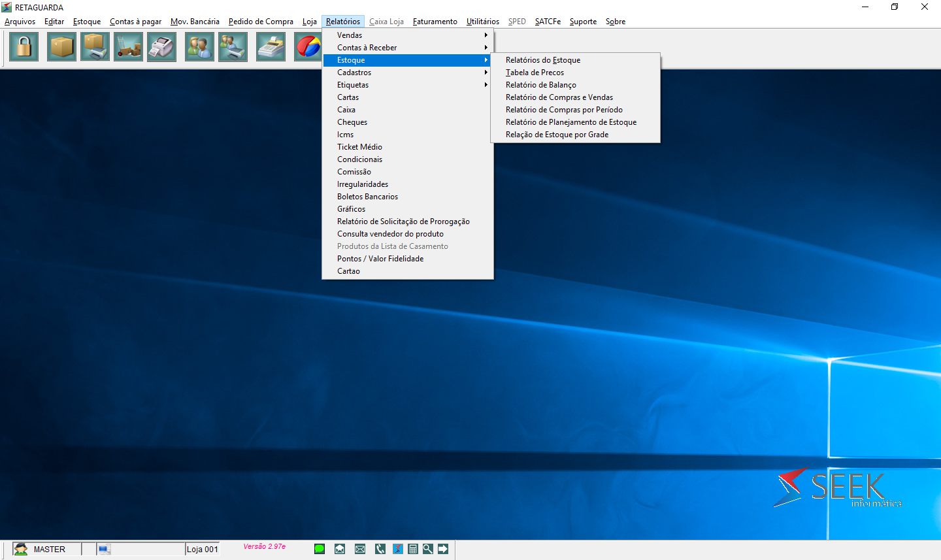Open the Faturamento menu
941x560 pixels.
click(x=435, y=22)
